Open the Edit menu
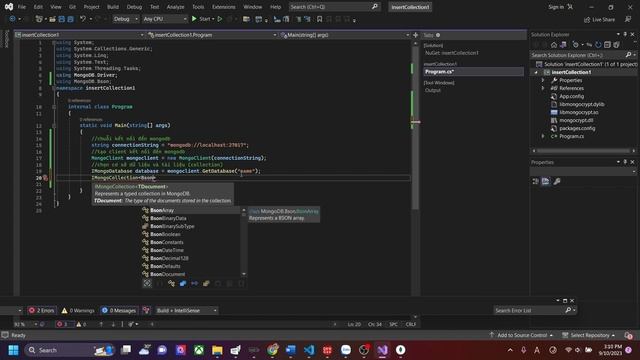The image size is (640, 360). [x=38, y=7]
